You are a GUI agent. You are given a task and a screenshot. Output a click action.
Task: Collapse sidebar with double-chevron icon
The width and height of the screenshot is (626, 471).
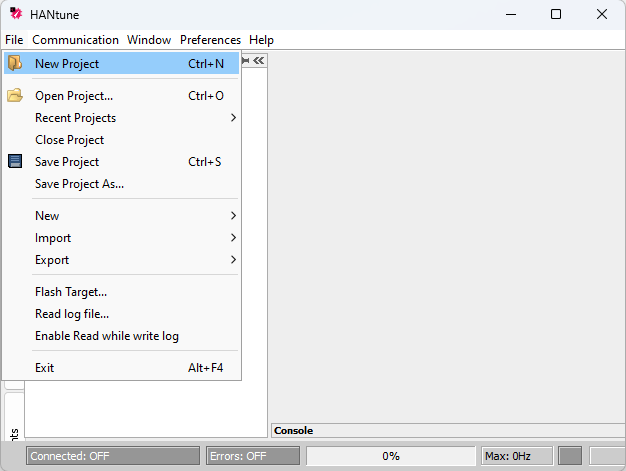tap(259, 61)
